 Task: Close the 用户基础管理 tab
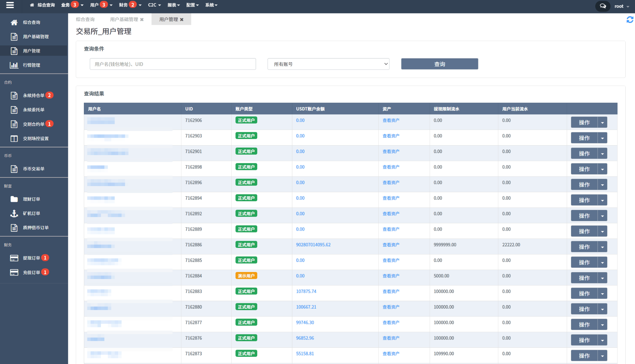tap(142, 19)
